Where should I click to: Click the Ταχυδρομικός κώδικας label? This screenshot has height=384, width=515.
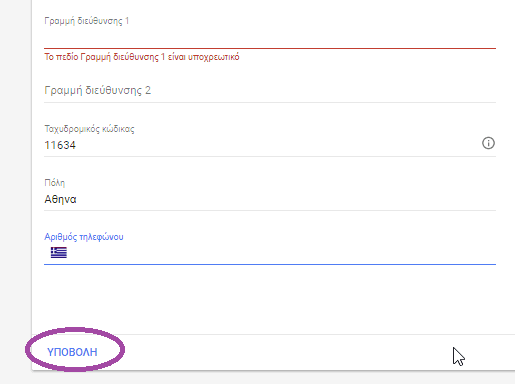89,129
